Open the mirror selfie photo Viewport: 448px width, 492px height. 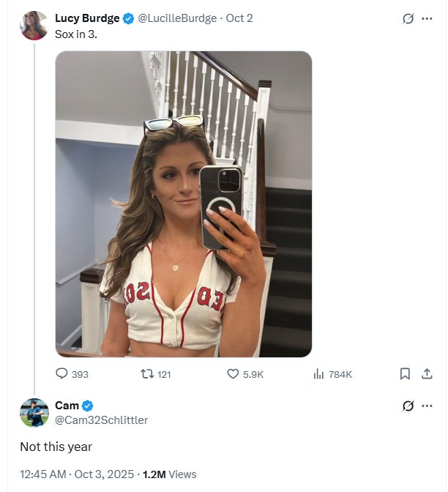click(184, 204)
